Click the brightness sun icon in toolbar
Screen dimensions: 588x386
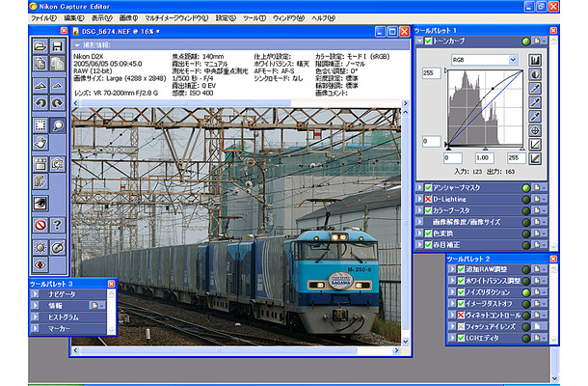[40, 248]
